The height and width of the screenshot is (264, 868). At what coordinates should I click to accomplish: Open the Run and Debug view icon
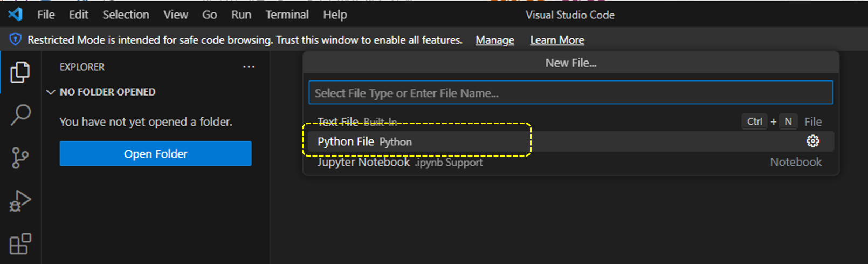pyautogui.click(x=20, y=201)
